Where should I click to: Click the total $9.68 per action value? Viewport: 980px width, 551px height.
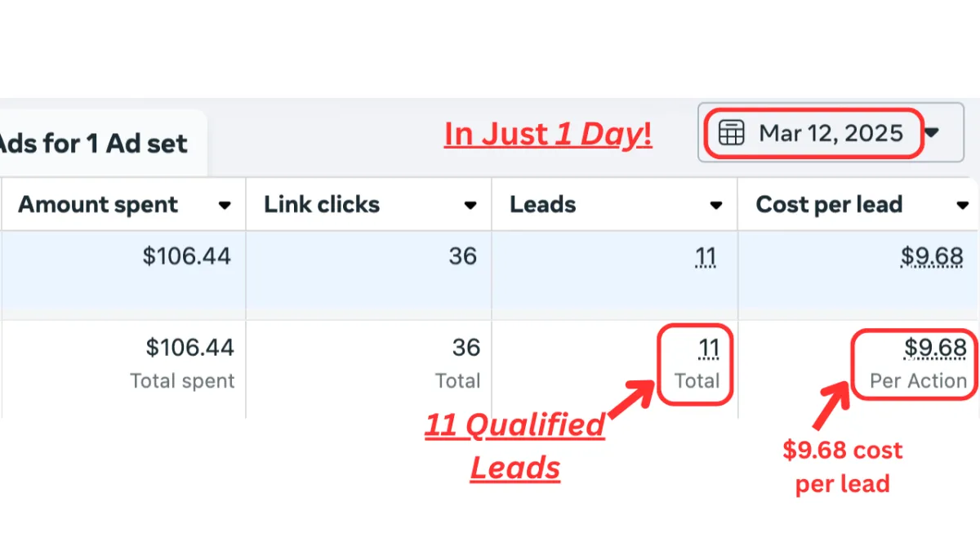(935, 349)
